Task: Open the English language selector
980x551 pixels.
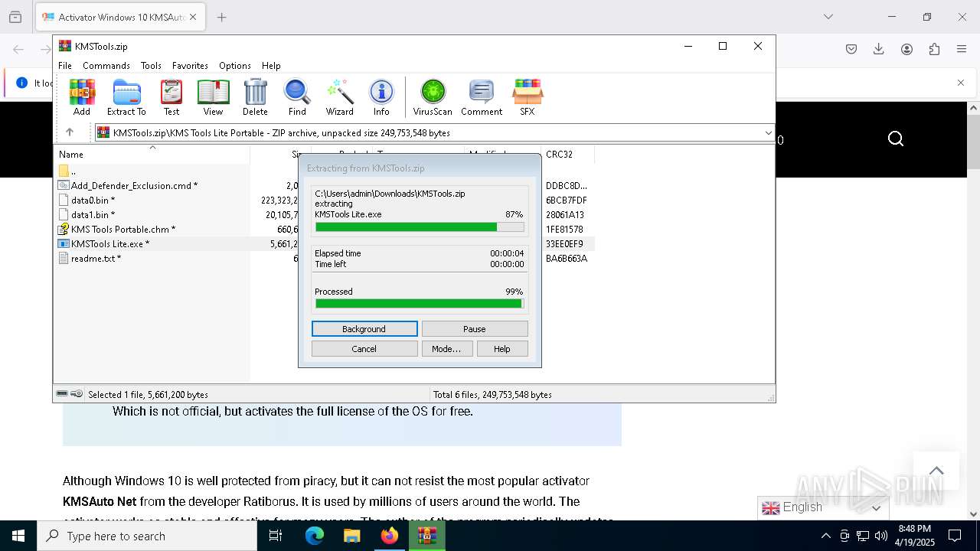Action: coord(823,507)
